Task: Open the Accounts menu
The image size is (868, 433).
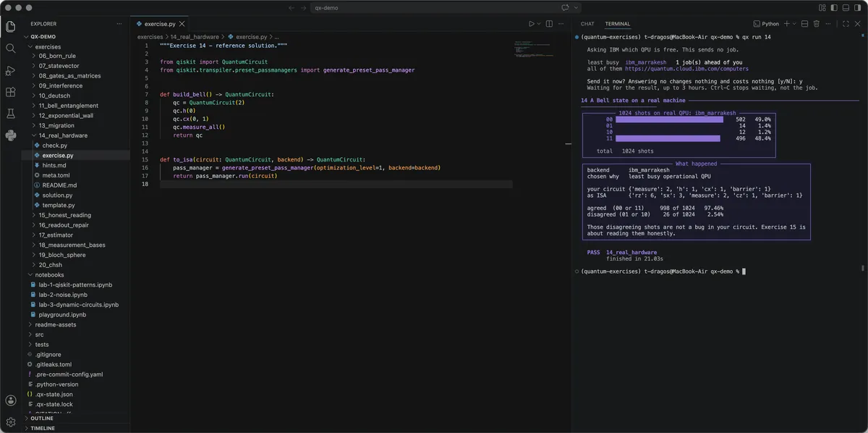Action: [x=11, y=400]
